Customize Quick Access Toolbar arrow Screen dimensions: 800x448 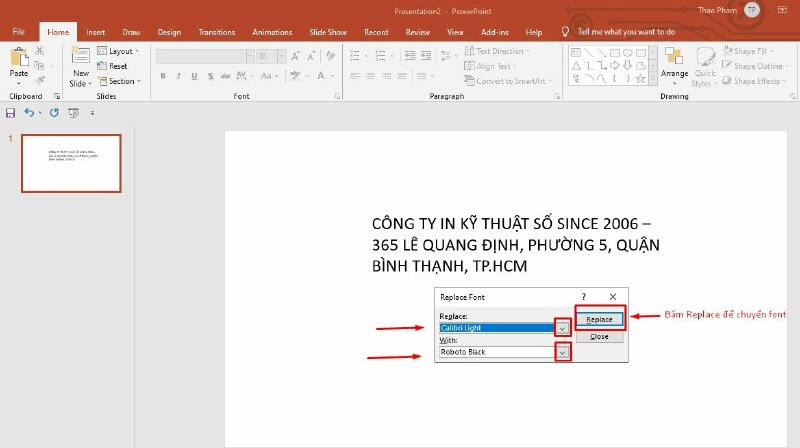(92, 113)
